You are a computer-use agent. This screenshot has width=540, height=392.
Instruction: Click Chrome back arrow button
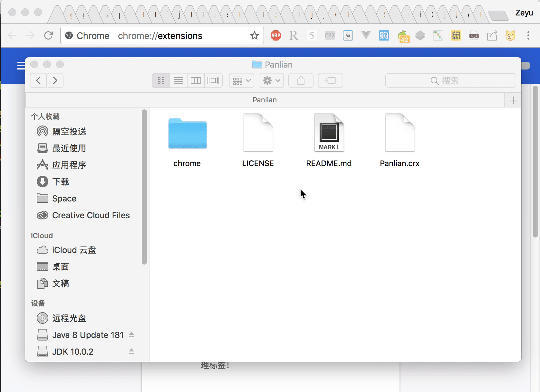click(x=12, y=35)
